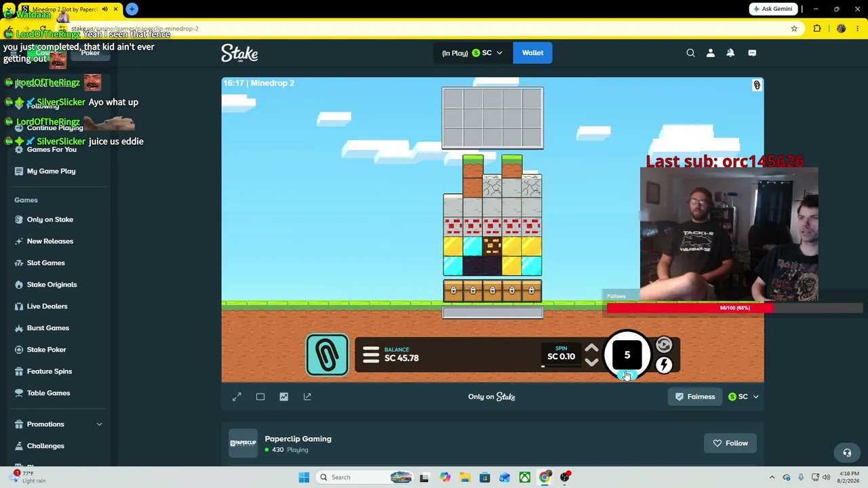This screenshot has height=488, width=868.
Task: Open OBS Studio from taskbar
Action: pos(565,477)
